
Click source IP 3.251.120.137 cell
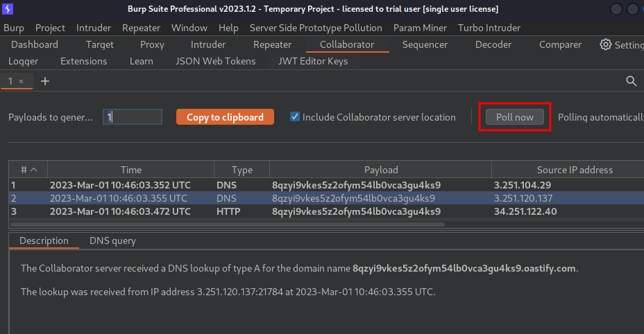tap(523, 198)
